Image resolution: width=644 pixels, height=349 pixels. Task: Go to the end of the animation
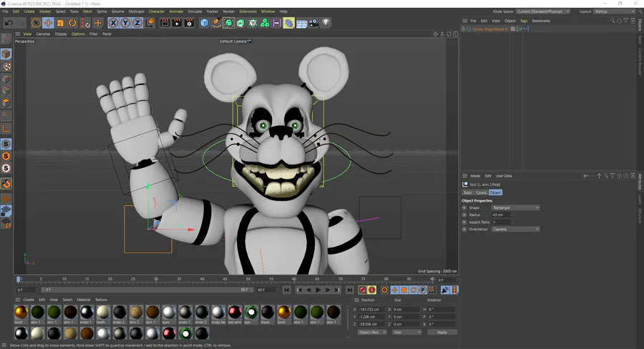pos(349,290)
